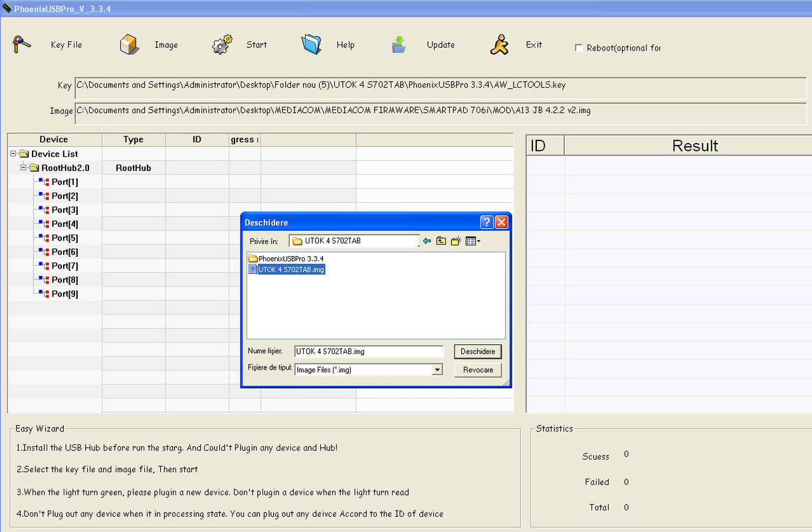
Task: Open the Privire în folder dropdown
Action: click(x=354, y=241)
